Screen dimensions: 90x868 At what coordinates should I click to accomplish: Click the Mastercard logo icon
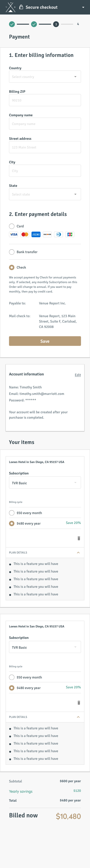pyautogui.click(x=25, y=234)
